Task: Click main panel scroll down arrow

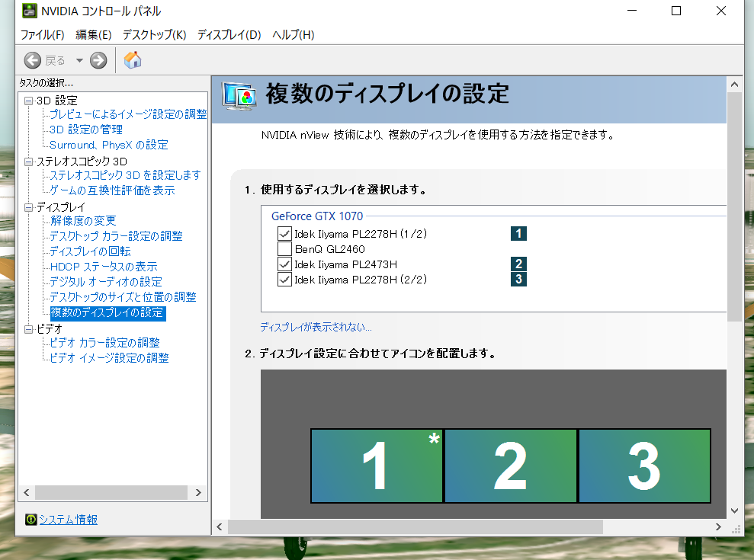Action: tap(734, 510)
